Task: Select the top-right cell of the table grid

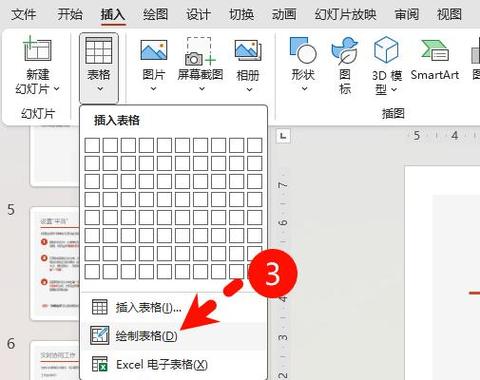Action: coord(255,146)
